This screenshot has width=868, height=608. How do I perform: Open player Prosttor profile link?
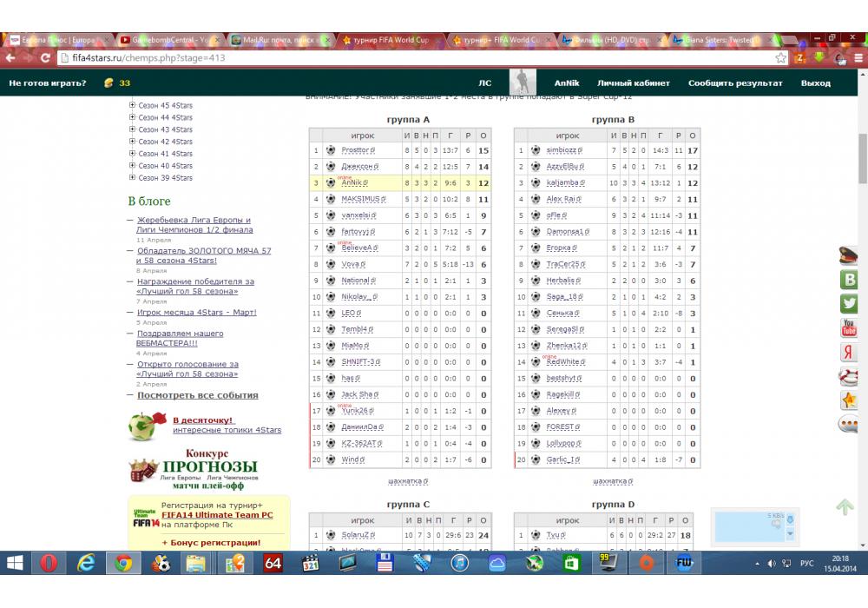[356, 150]
